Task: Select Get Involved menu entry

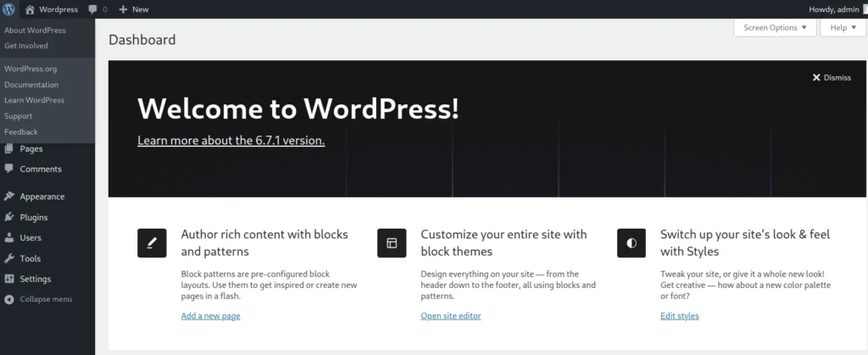Action: (x=26, y=46)
